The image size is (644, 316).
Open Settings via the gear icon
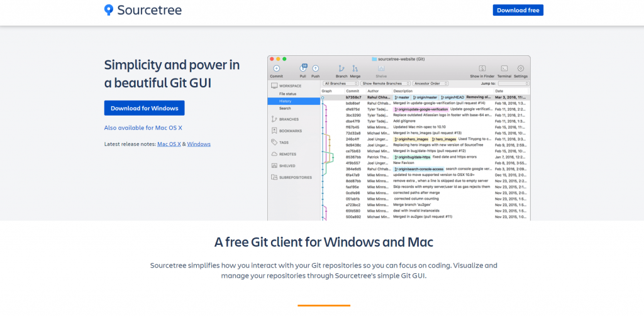(x=520, y=68)
